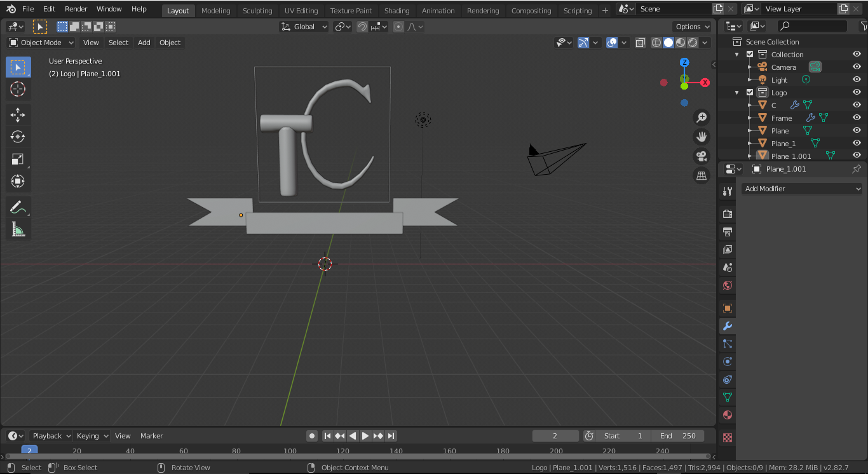Screen dimensions: 868x474
Task: Hide the Plane_1 object in outliner
Action: tap(857, 144)
